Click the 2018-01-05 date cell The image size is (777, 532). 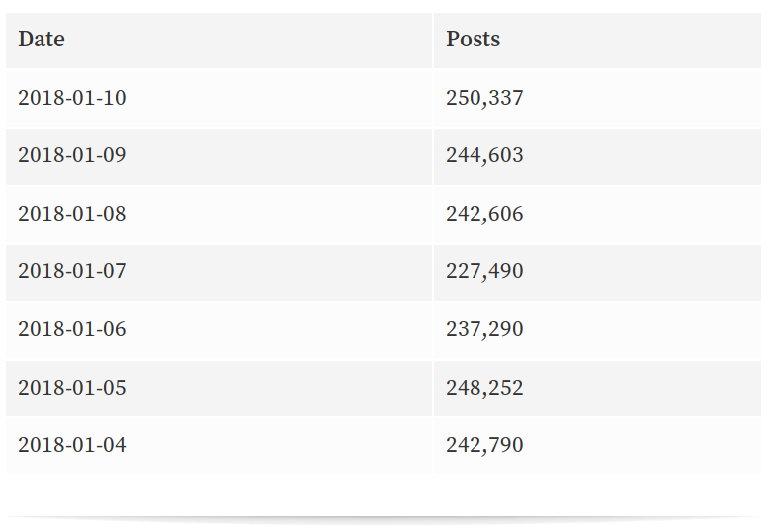pyautogui.click(x=72, y=387)
